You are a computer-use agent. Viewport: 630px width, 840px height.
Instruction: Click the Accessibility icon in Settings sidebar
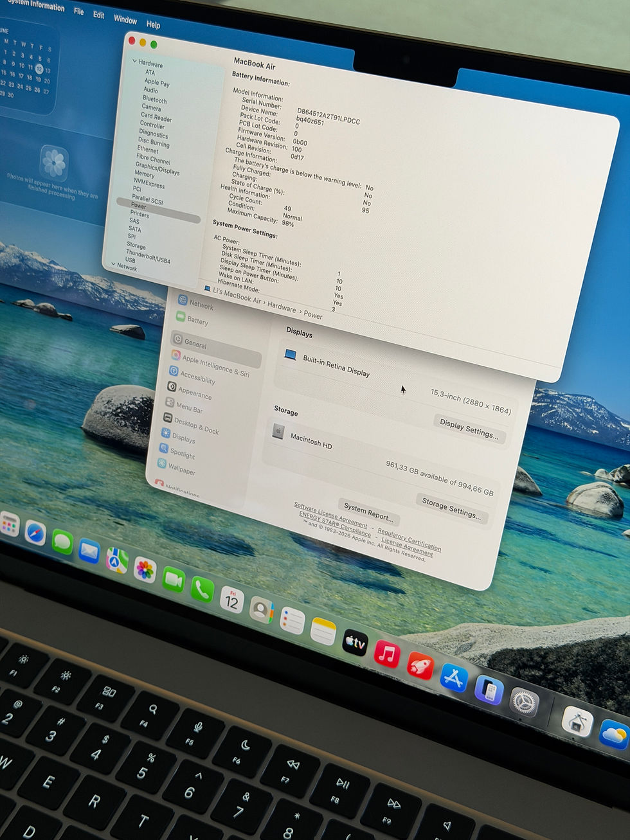pyautogui.click(x=174, y=371)
